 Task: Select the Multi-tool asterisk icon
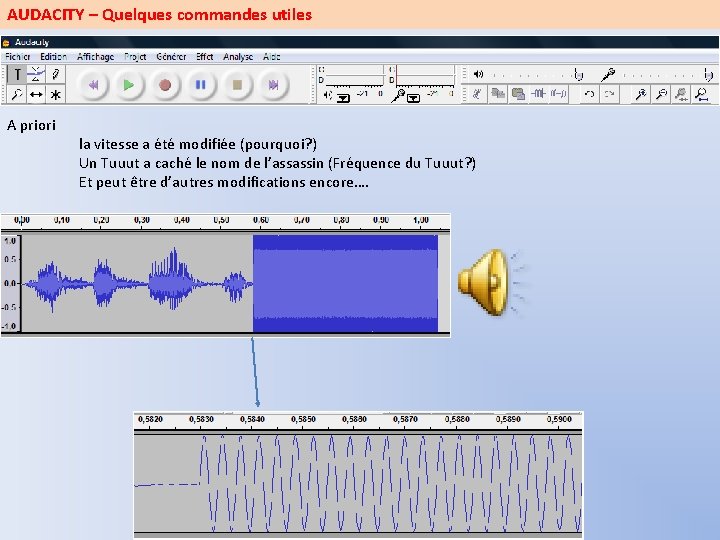56,95
